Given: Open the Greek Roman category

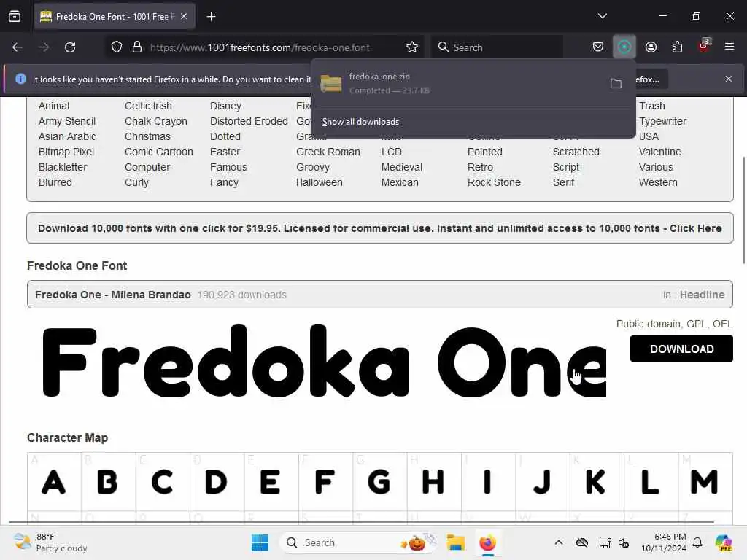Looking at the screenshot, I should [x=328, y=152].
